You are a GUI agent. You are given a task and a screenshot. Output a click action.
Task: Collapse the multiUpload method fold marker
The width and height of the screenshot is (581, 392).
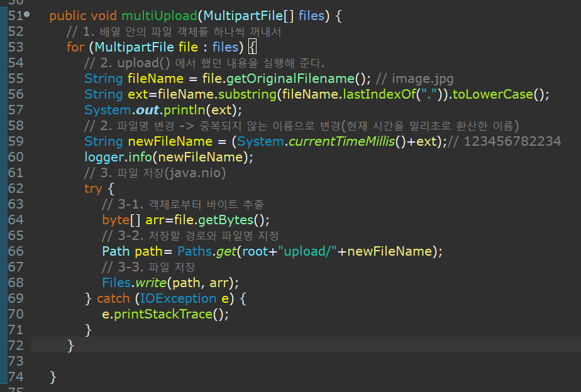pyautogui.click(x=26, y=14)
